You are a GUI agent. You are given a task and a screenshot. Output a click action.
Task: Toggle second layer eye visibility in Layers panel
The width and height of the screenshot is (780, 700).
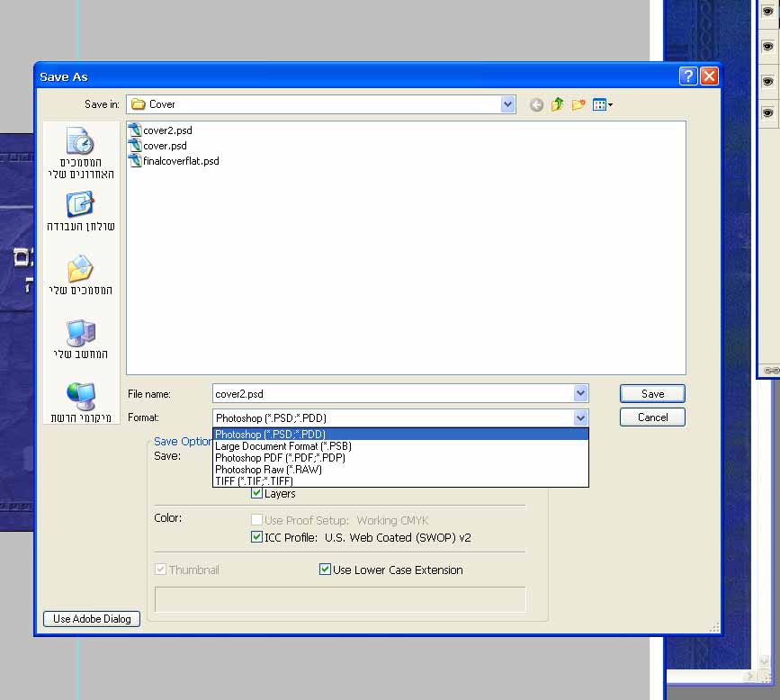[x=767, y=46]
